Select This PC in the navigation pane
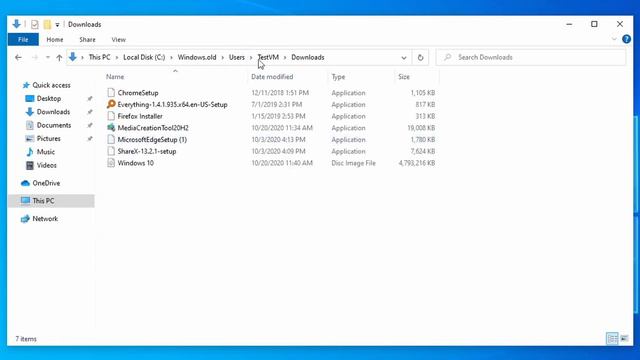Image resolution: width=640 pixels, height=360 pixels. (x=43, y=201)
